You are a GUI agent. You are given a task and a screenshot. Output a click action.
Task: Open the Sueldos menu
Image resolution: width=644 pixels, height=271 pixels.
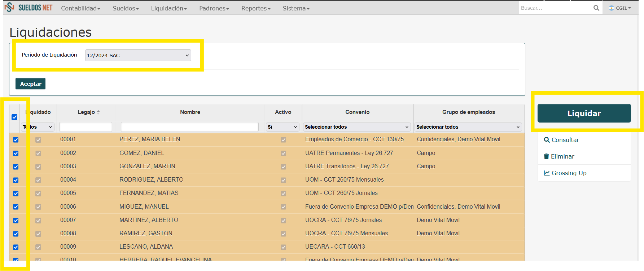[126, 8]
